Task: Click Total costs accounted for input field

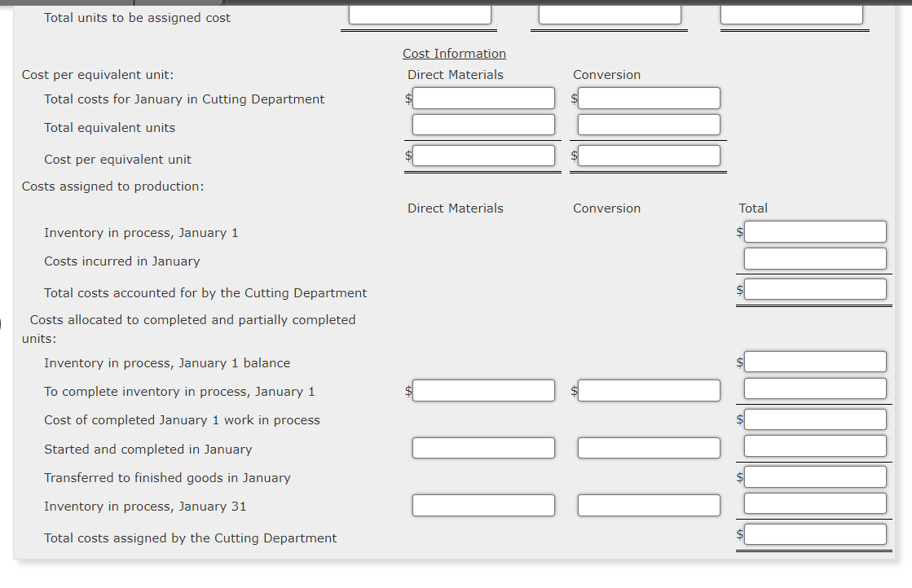Action: tap(815, 288)
